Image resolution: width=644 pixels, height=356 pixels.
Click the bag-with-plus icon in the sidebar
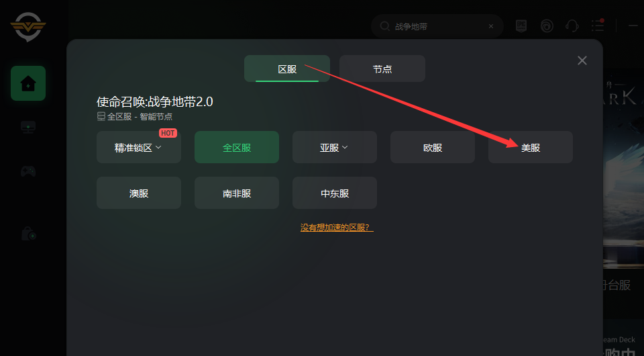28,234
